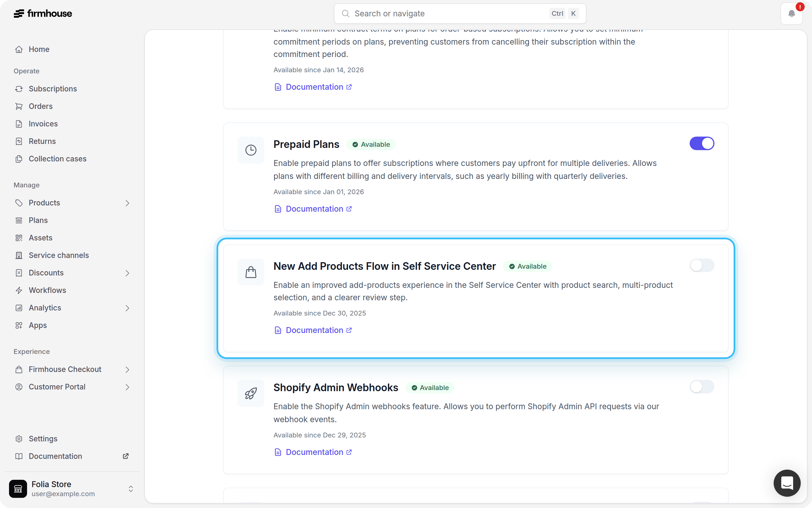Expand the Products submenu chevron
Screen dimensions: 812x508
(127, 203)
